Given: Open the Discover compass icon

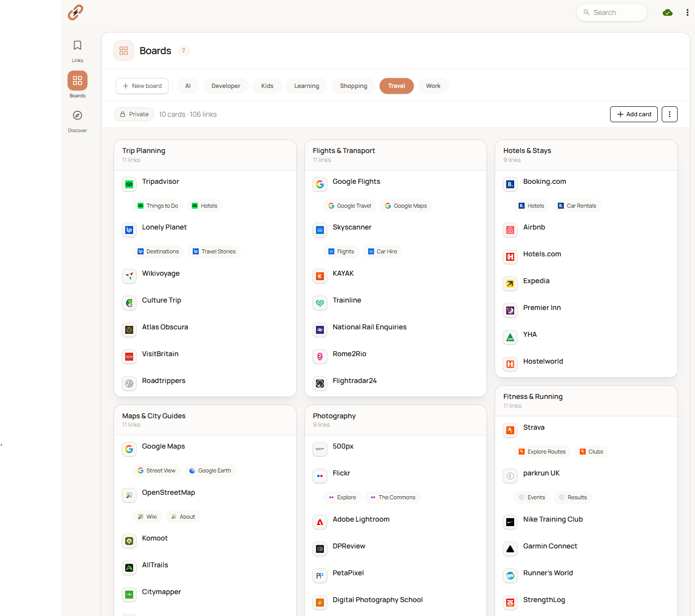Looking at the screenshot, I should point(77,115).
